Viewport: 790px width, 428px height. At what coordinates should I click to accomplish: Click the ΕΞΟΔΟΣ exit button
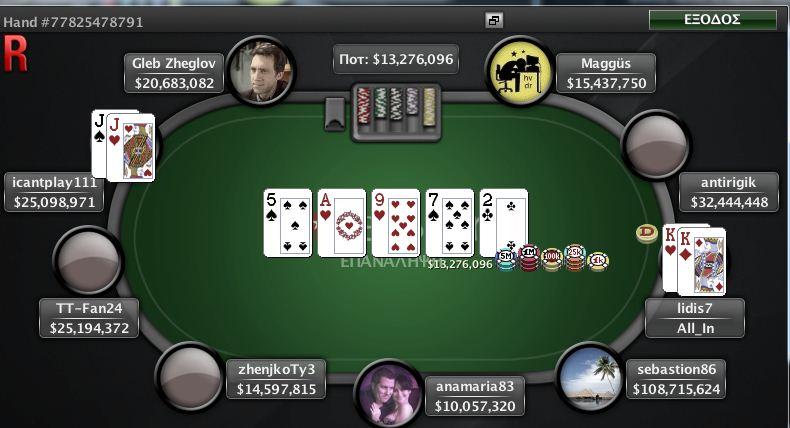pyautogui.click(x=712, y=20)
